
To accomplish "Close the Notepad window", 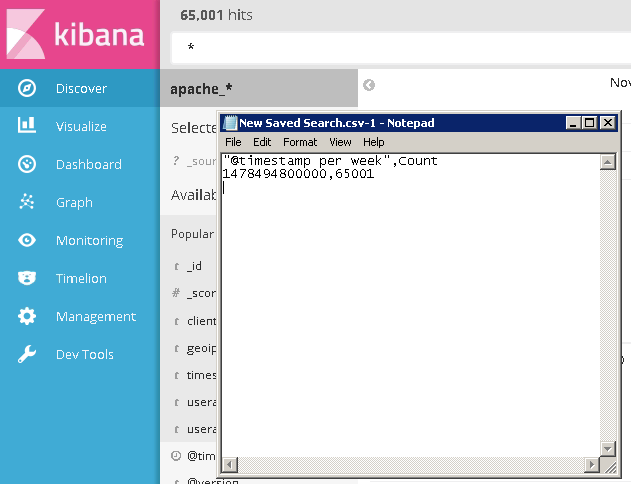I will [608, 123].
